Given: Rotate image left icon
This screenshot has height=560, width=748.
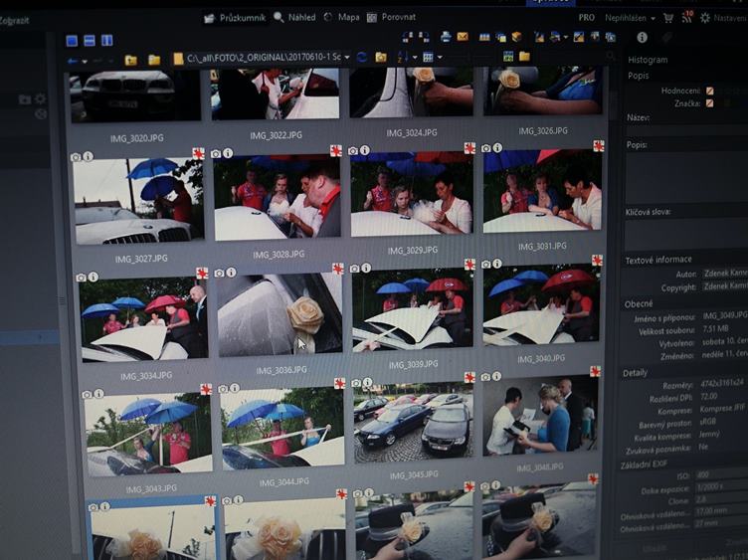Looking at the screenshot, I should coord(408,37).
